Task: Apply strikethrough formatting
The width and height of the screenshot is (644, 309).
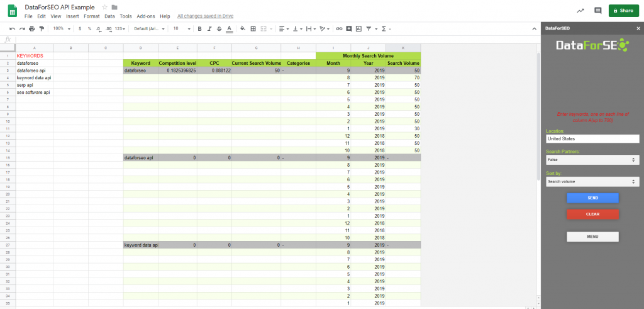Action: pos(219,29)
